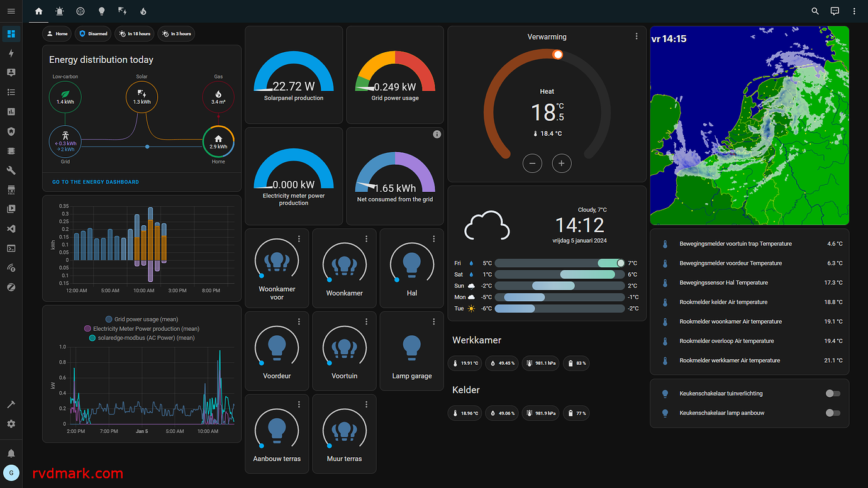Open the three-dot menu on the Lamp garage card
The width and height of the screenshot is (868, 488).
tap(433, 321)
